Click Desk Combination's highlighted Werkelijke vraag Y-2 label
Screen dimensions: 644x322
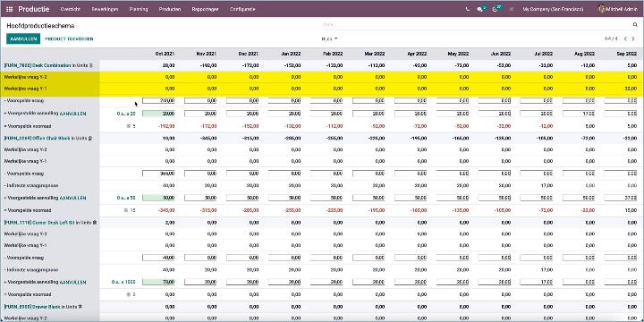[x=25, y=77]
